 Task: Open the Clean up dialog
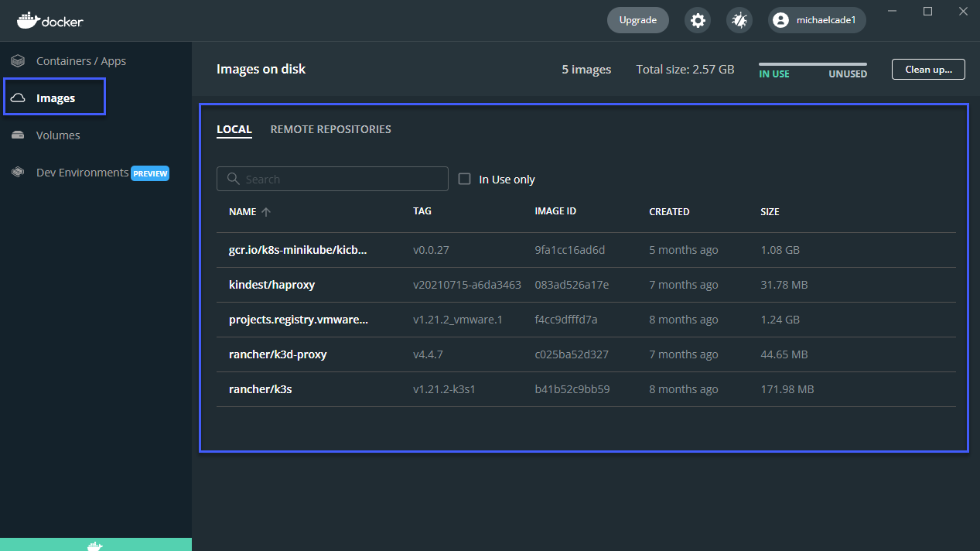(927, 69)
